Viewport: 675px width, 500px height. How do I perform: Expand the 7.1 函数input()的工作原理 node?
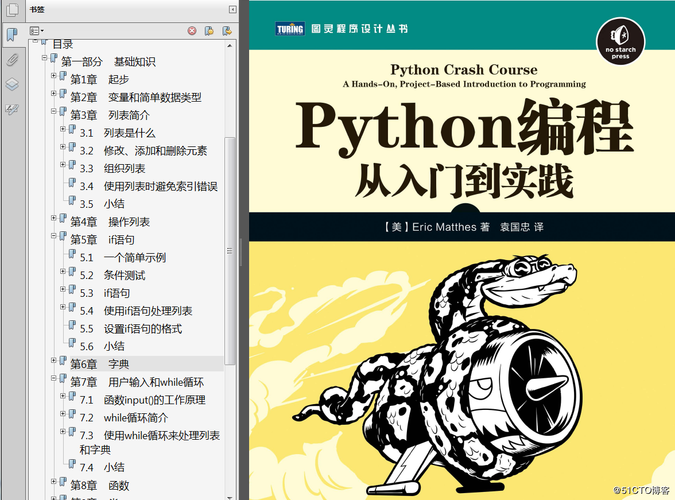tap(63, 396)
